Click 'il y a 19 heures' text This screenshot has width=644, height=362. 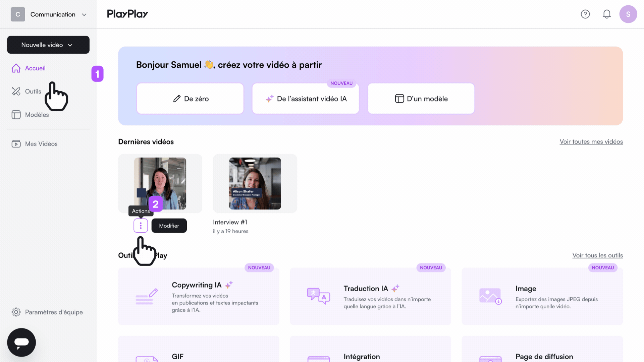click(x=231, y=231)
